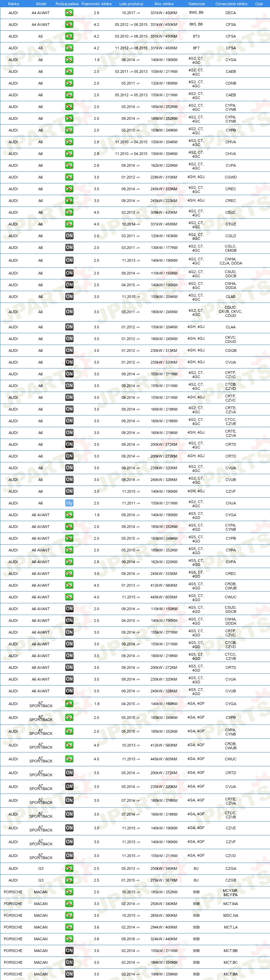Screen dimensions: 270x980
Task: Click the power value 228kW / 310KM
Action: [x=164, y=177]
